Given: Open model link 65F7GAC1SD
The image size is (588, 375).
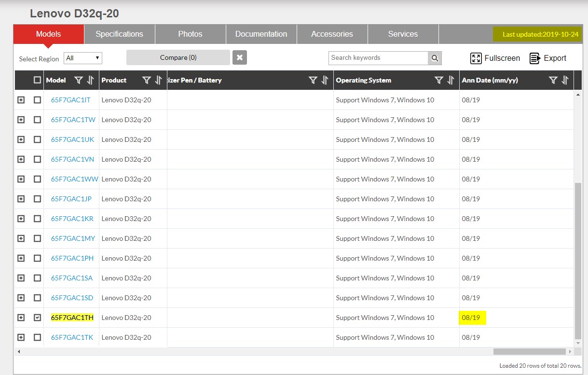Looking at the screenshot, I should tap(72, 298).
